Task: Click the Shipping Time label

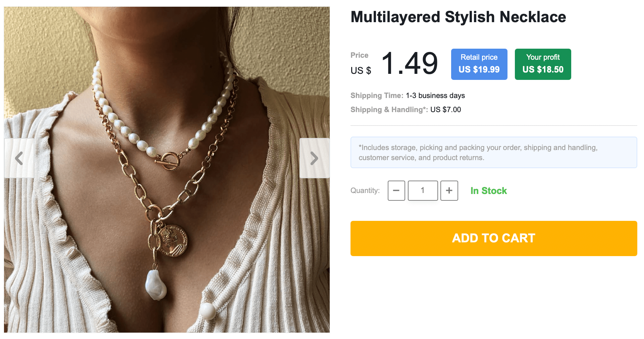Action: click(x=377, y=96)
